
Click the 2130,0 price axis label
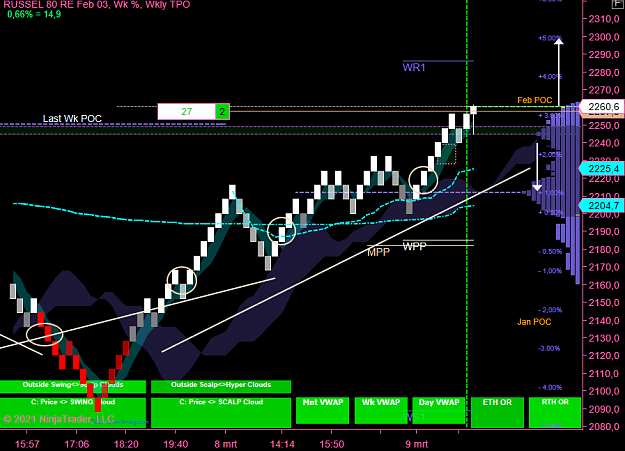coord(603,338)
